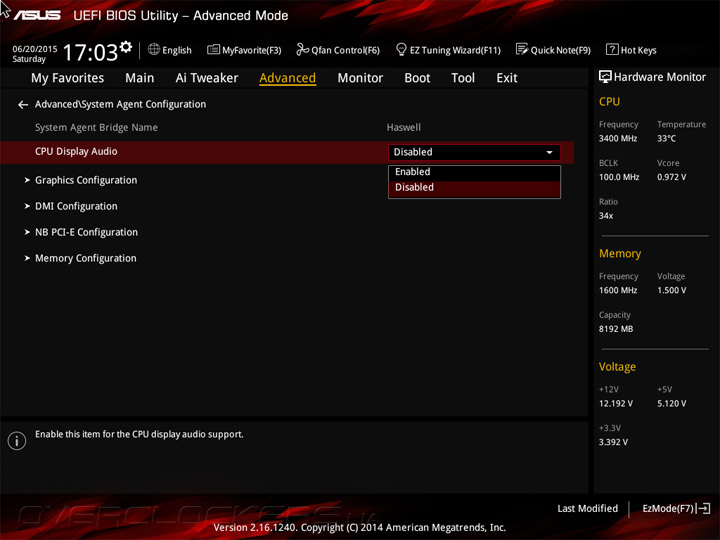Click +3.3V reading 3.392 V

(613, 442)
